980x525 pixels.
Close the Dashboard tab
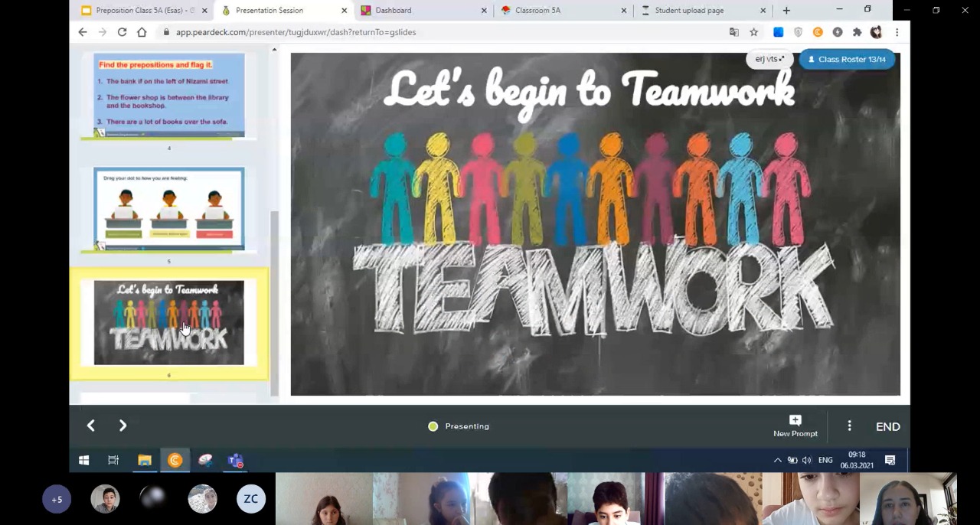click(x=484, y=10)
